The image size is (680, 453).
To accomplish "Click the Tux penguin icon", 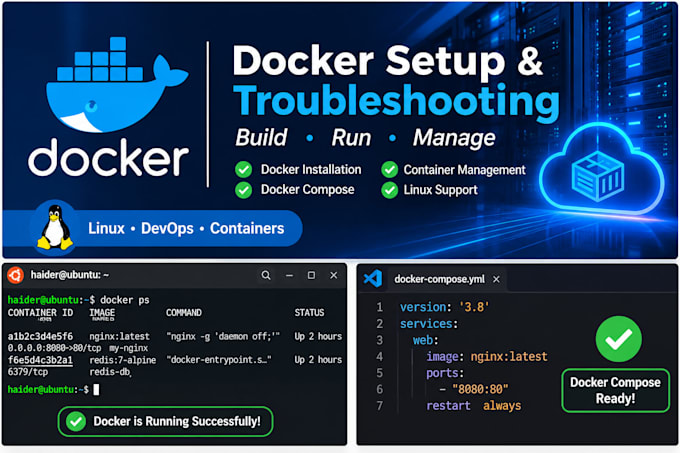I will (x=55, y=228).
